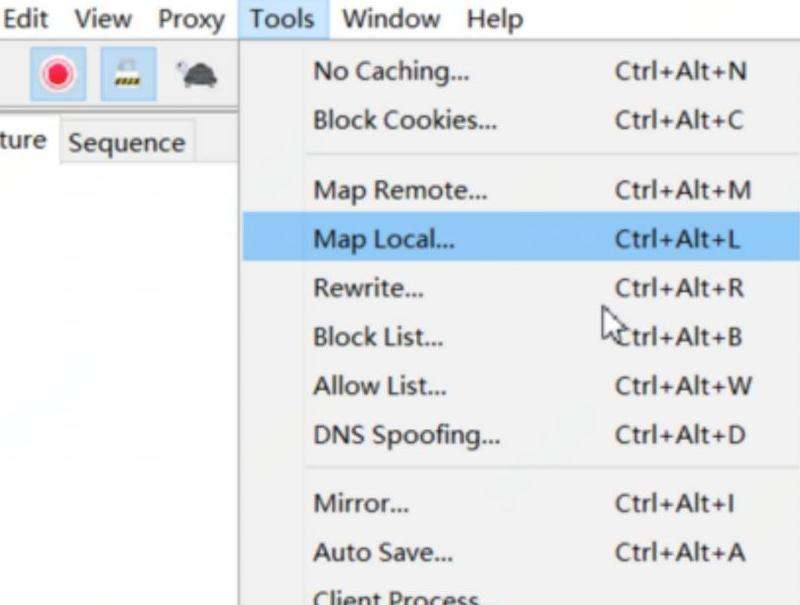Open the Tools menu

[282, 19]
